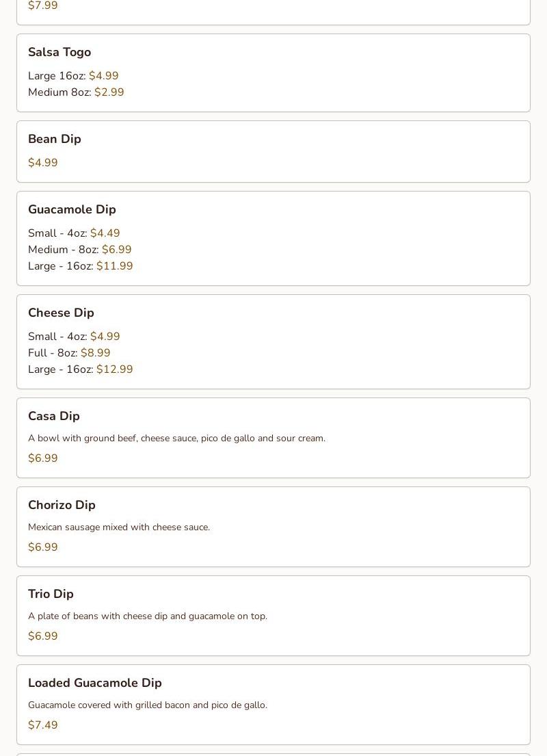Image resolution: width=547 pixels, height=756 pixels.
Task: Pick Guacamole Dip Medium 8oz size
Action: (x=79, y=250)
